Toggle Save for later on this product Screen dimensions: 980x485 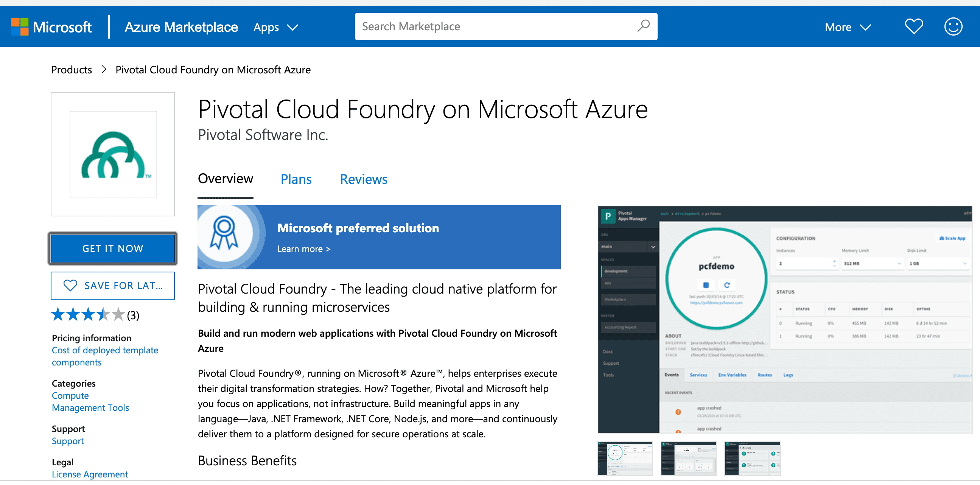[113, 285]
